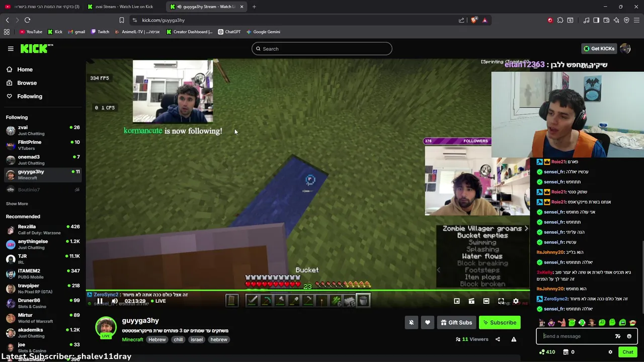Viewport: 644px width, 362px height.
Task: Open Google Gemini bookmark
Action: tap(263, 32)
